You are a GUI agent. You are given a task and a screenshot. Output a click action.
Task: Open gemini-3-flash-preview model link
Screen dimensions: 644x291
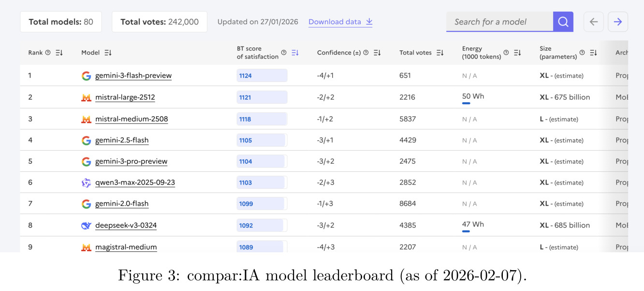133,76
